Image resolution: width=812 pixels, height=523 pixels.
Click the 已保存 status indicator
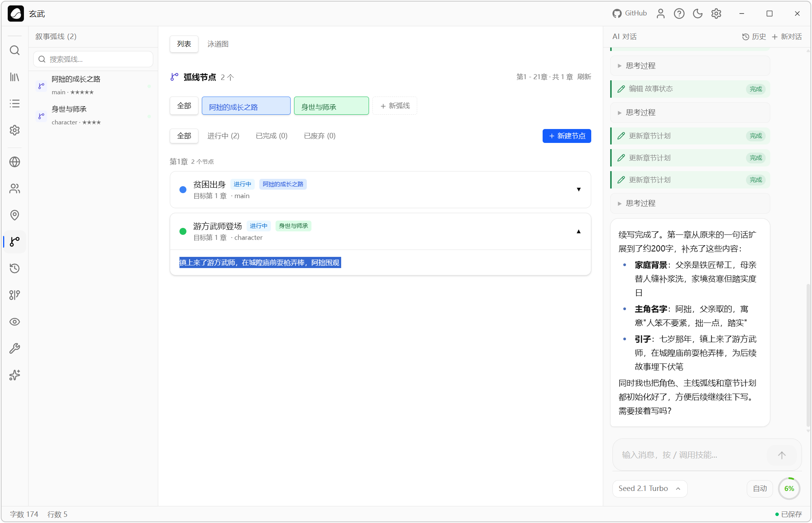pyautogui.click(x=788, y=515)
